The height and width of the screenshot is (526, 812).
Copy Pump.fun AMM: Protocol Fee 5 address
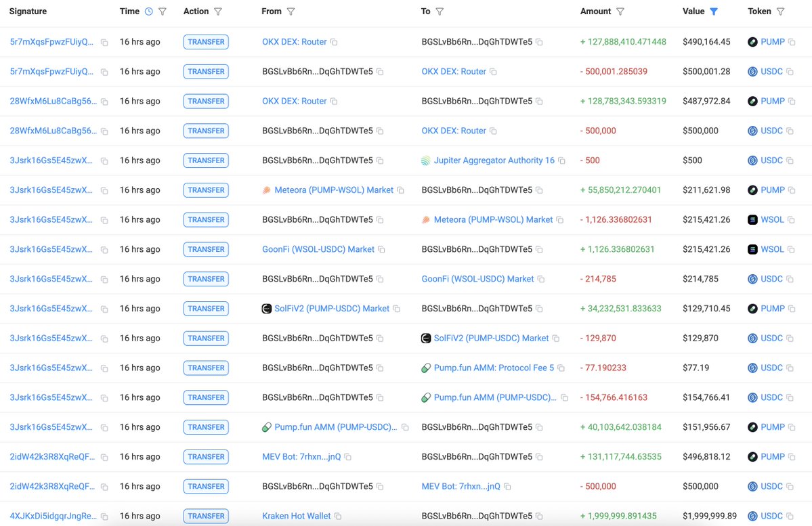pyautogui.click(x=561, y=368)
